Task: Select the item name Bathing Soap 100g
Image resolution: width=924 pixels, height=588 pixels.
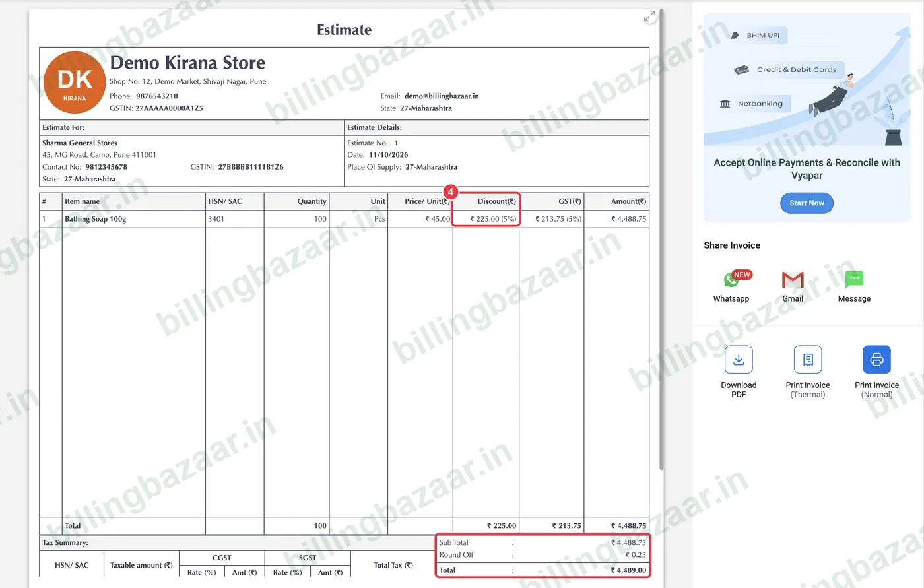Action: coord(95,219)
